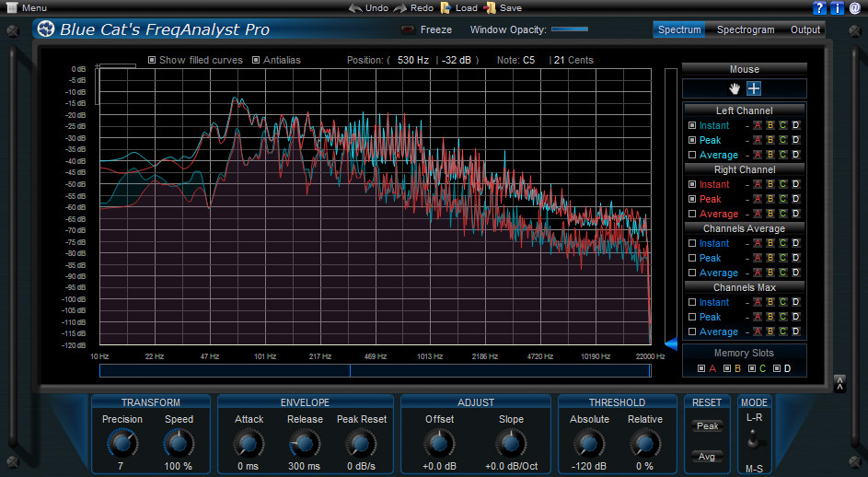Enable the Show filled curves checkbox

tap(152, 61)
